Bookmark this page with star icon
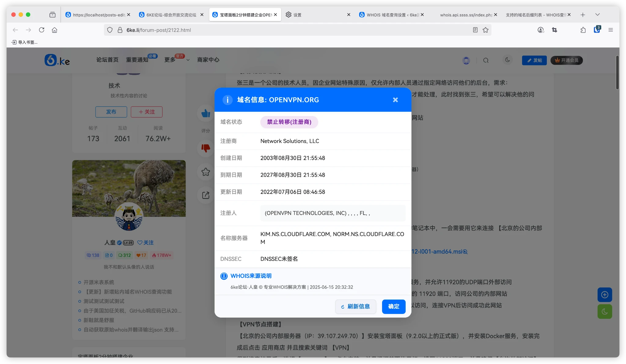Screen dimensions: 626x364 click(x=485, y=30)
